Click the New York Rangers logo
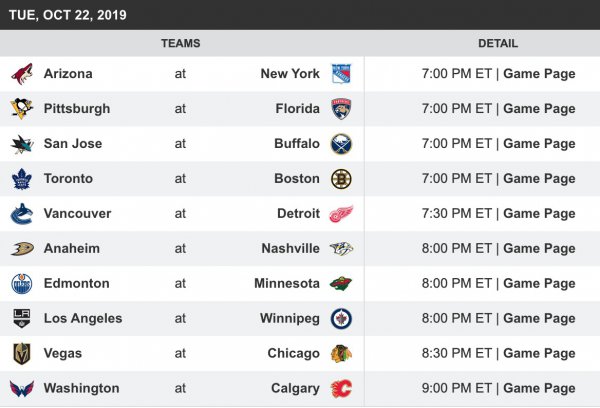The height and width of the screenshot is (408, 600). (341, 74)
